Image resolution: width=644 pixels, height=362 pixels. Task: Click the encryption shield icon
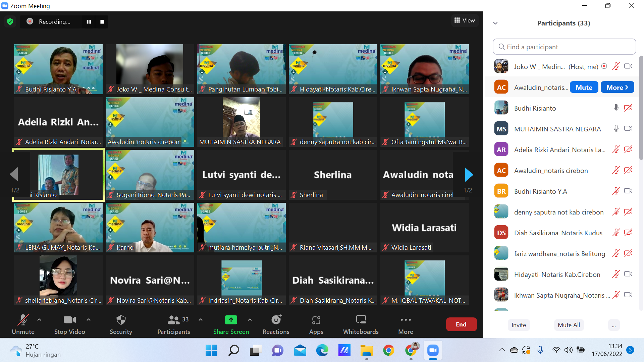pyautogui.click(x=10, y=22)
